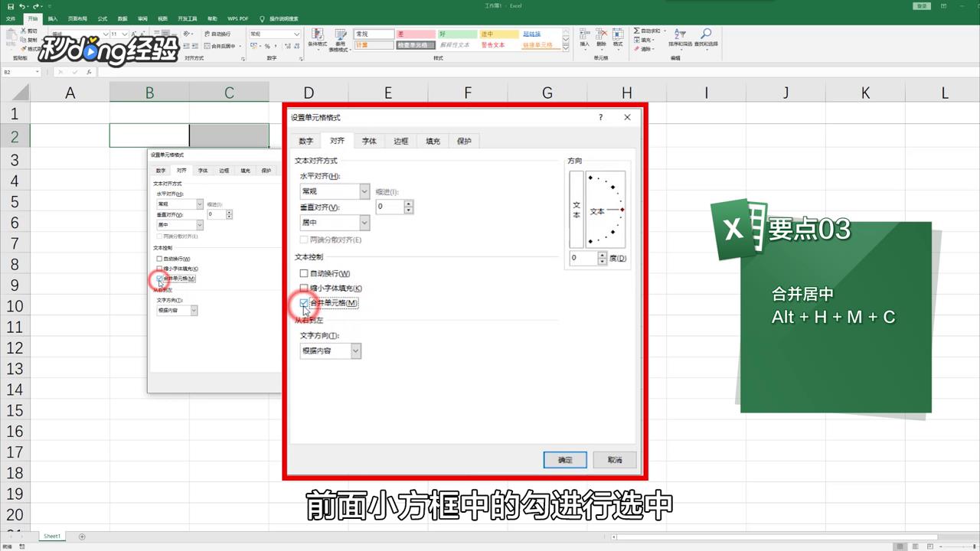This screenshot has height=551, width=980.
Task: Open the 字体 tab in large Format Cells dialog
Action: [369, 141]
